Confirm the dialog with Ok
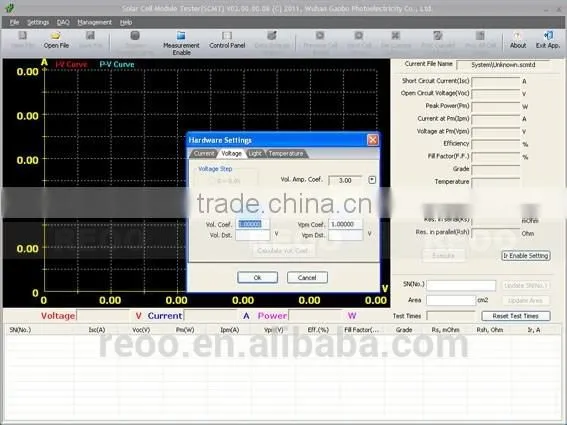Viewport: 567px width, 425px height. [x=257, y=277]
